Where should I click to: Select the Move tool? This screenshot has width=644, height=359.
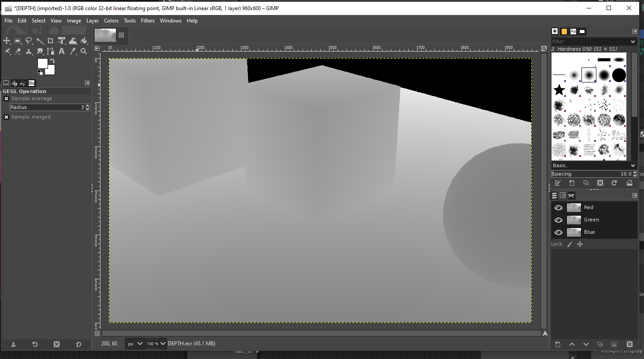click(7, 41)
